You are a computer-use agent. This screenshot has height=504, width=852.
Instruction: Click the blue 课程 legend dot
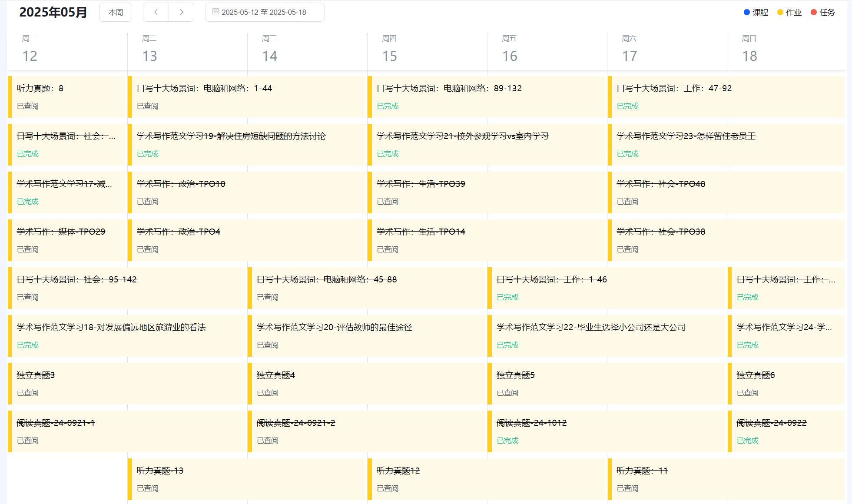[x=746, y=12]
